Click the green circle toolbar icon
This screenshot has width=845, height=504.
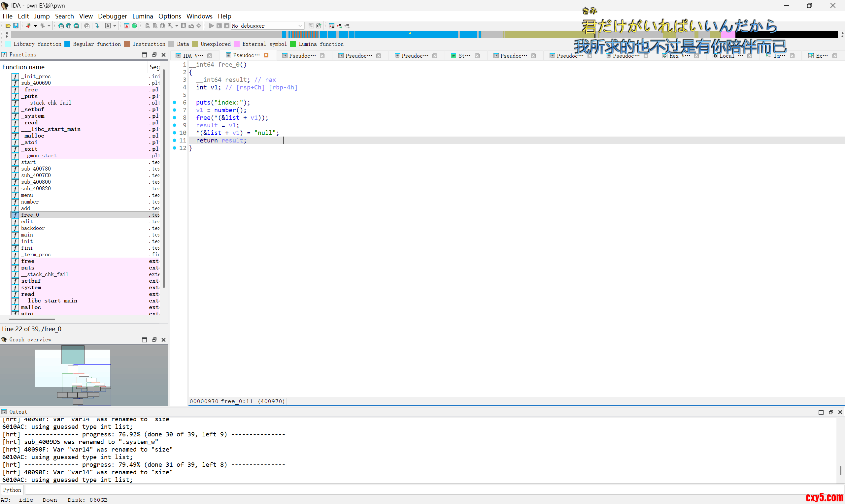pos(135,26)
